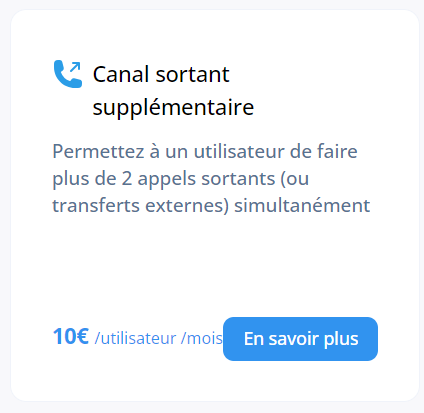Image resolution: width=424 pixels, height=413 pixels.
Task: Click the /mois pricing text
Action: 202,338
